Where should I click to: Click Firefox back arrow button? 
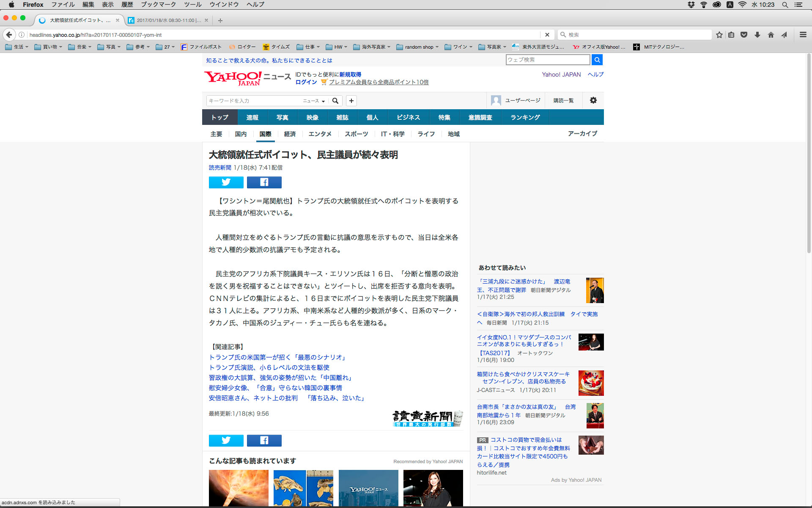pos(9,35)
